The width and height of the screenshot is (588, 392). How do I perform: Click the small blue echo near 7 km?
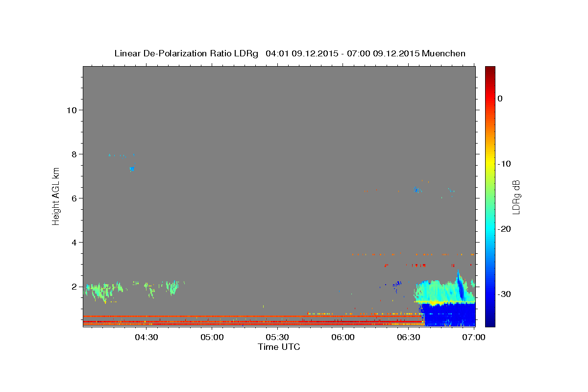coord(132,169)
